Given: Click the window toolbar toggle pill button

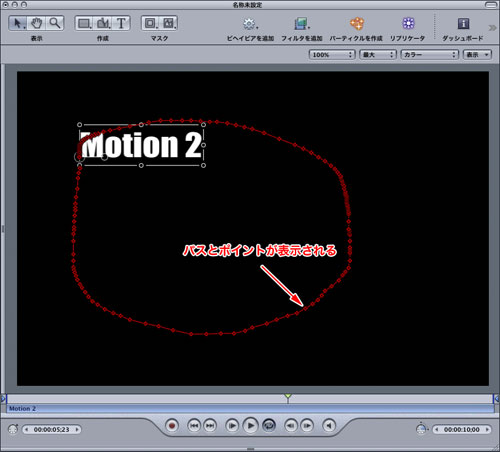Looking at the screenshot, I should pyautogui.click(x=491, y=5).
